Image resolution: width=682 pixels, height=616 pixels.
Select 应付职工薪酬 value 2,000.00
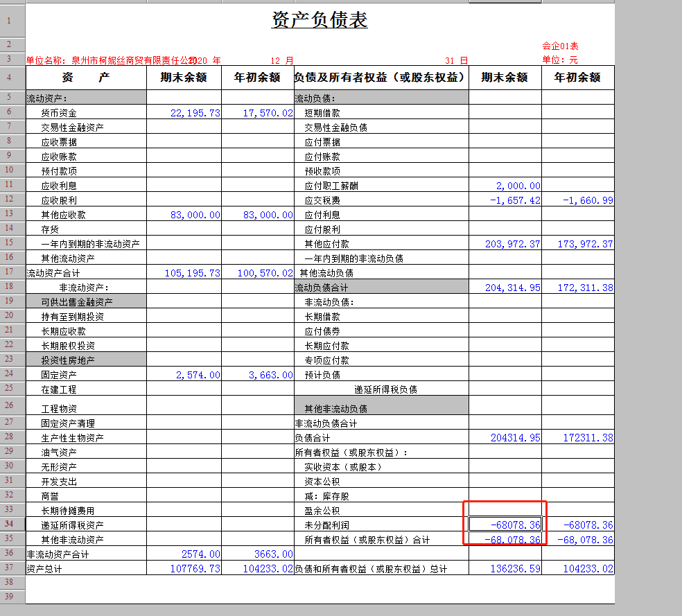pos(505,185)
